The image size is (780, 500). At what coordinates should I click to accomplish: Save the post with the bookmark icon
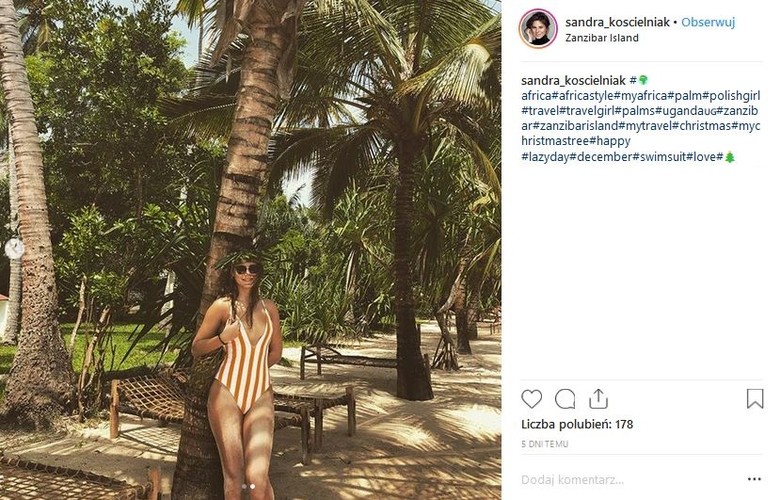[755, 399]
